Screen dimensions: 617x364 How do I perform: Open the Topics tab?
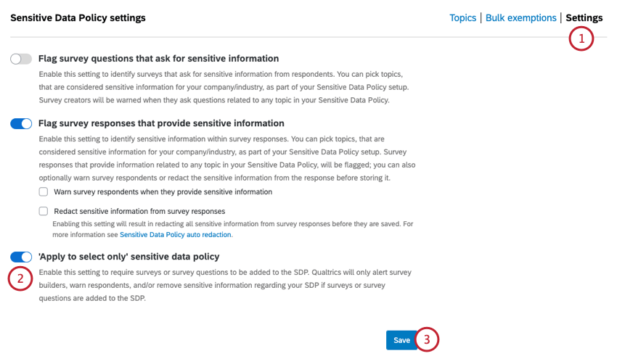tap(462, 17)
